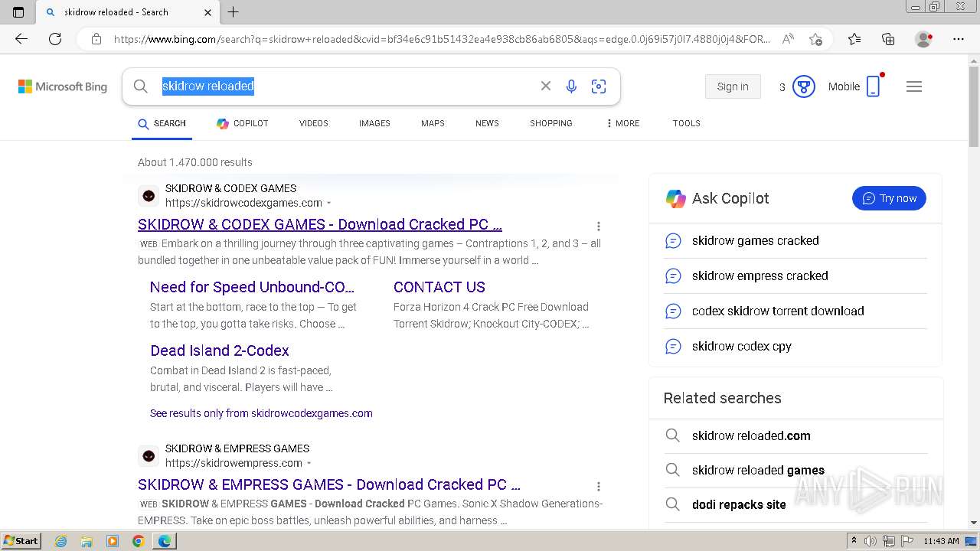Click the search magnifier icon
This screenshot has height=551, width=980.
pos(140,86)
